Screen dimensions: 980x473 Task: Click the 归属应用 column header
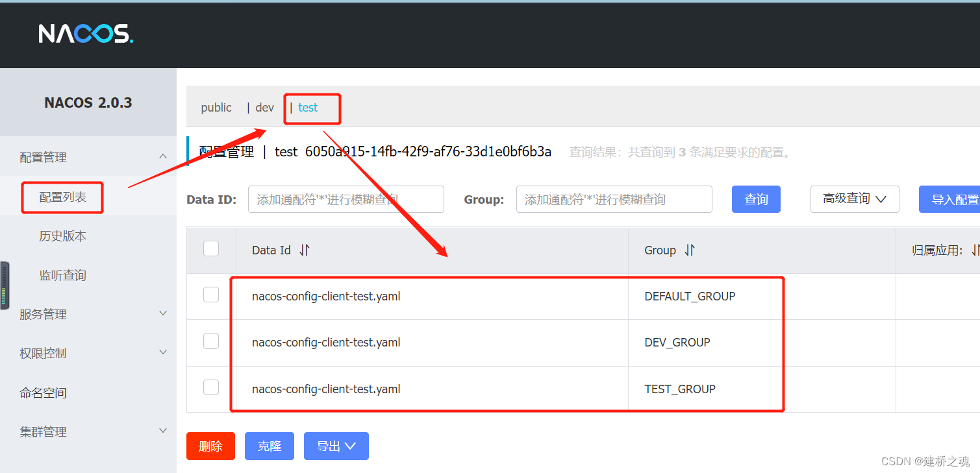pyautogui.click(x=938, y=250)
